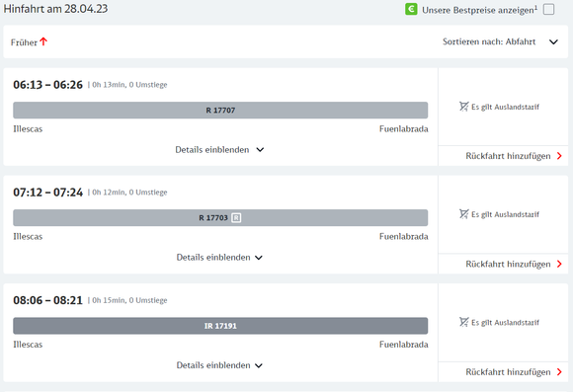Open the Sortieren nach Abfahrt dropdown
The height and width of the screenshot is (392, 573).
pos(500,41)
